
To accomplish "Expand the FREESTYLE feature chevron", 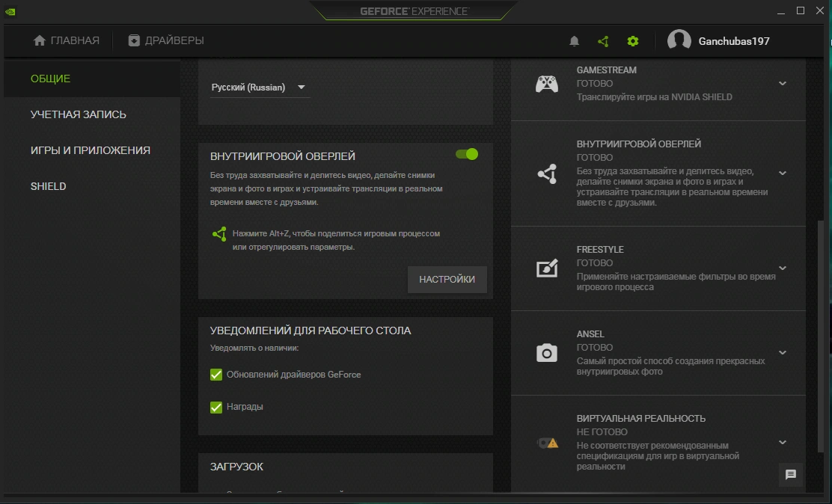I will (783, 268).
